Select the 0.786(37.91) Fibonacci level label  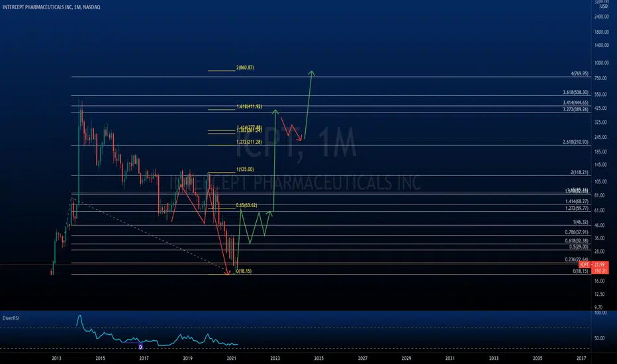[577, 232]
